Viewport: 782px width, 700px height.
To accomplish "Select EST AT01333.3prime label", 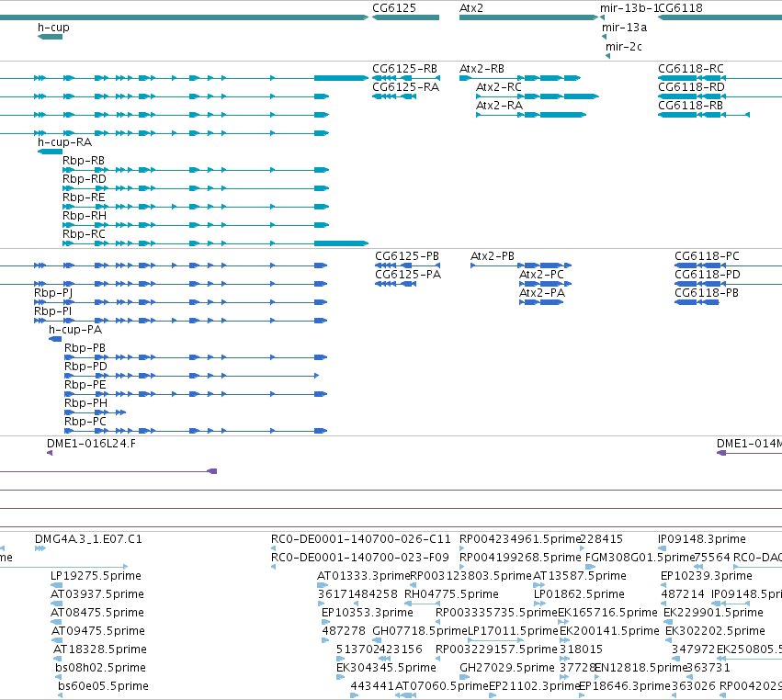I will pos(364,576).
